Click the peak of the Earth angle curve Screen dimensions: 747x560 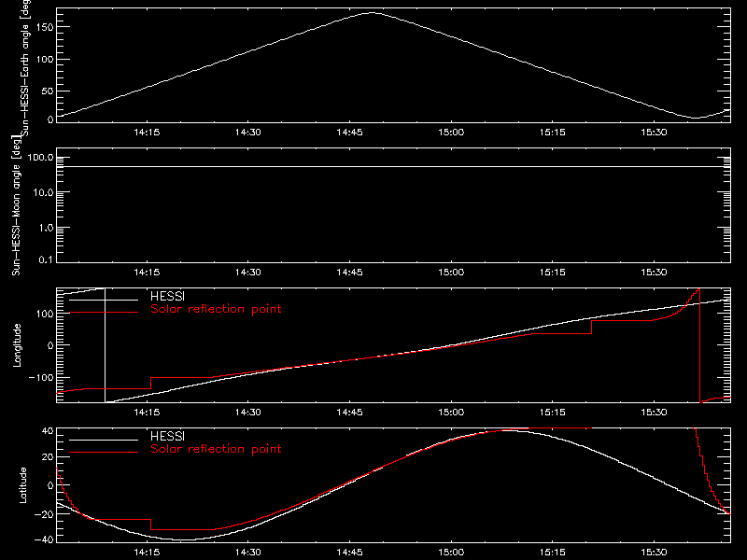(x=372, y=13)
